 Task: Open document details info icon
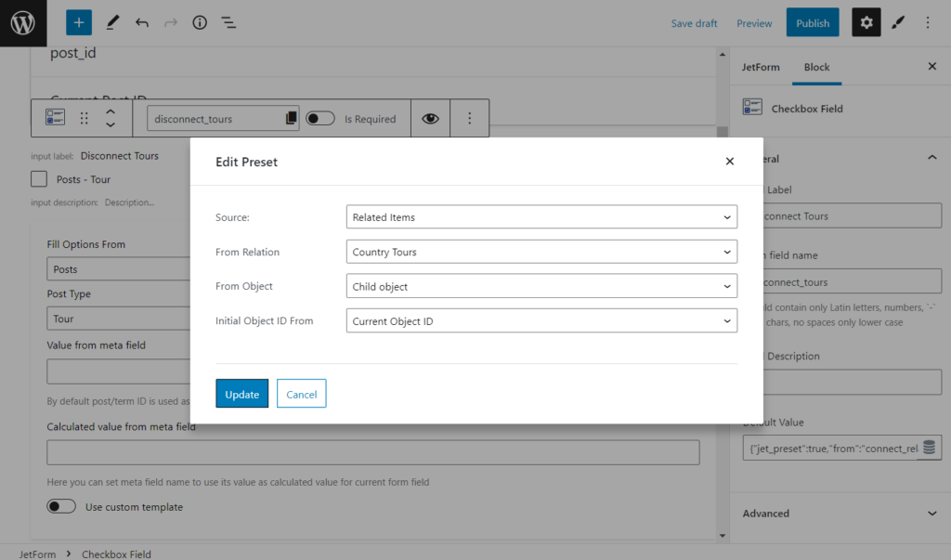[200, 23]
